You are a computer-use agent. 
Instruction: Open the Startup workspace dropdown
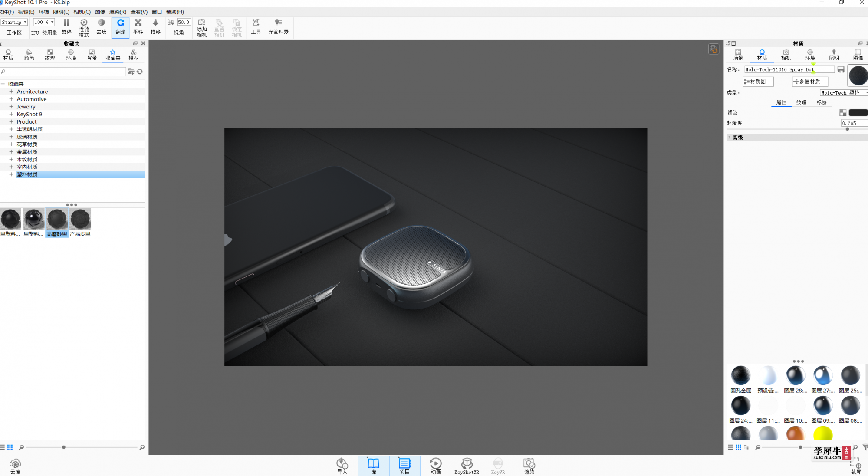point(14,22)
